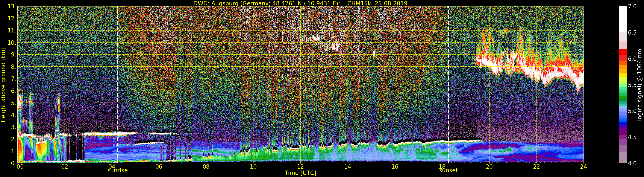644x177 pixels.
Task: Click the Height above ground [km] axis label
Action: (3, 85)
